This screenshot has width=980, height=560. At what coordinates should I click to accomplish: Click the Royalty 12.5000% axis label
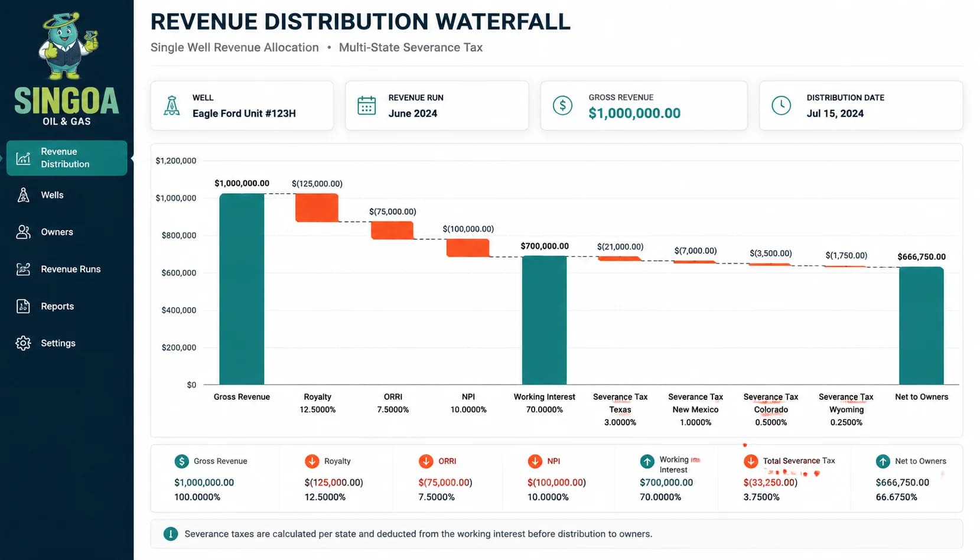(318, 403)
